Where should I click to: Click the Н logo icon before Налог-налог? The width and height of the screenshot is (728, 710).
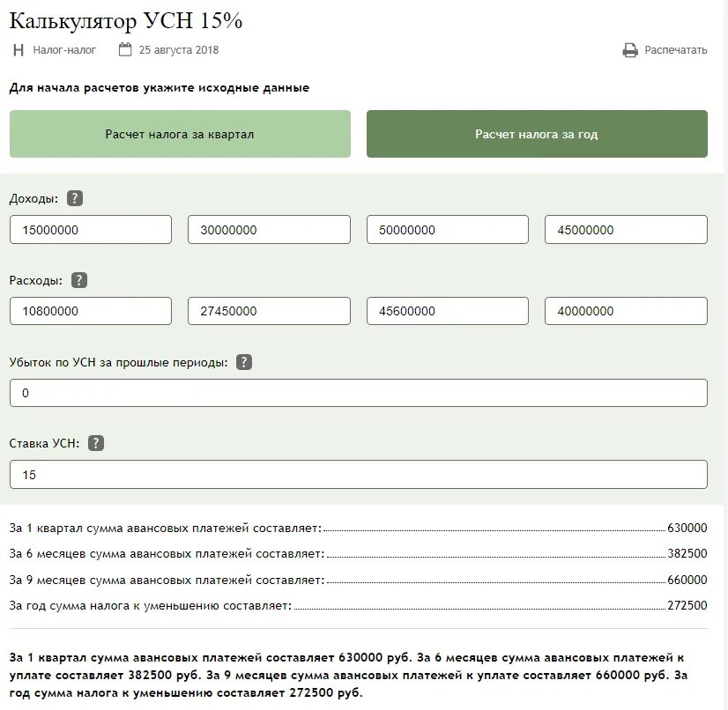[19, 50]
